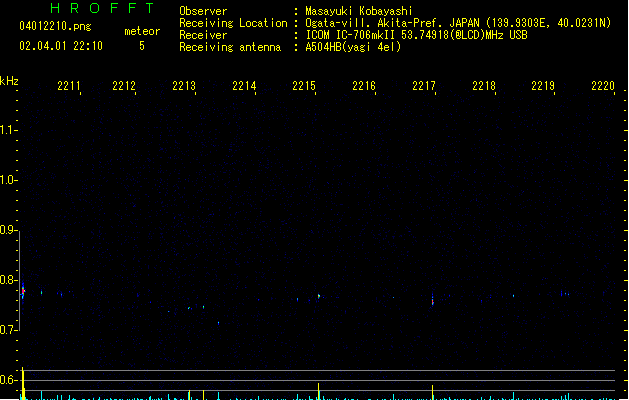The image size is (629, 400).
Task: Click the 1.0 kHz frequency axis label
Action: [8, 180]
